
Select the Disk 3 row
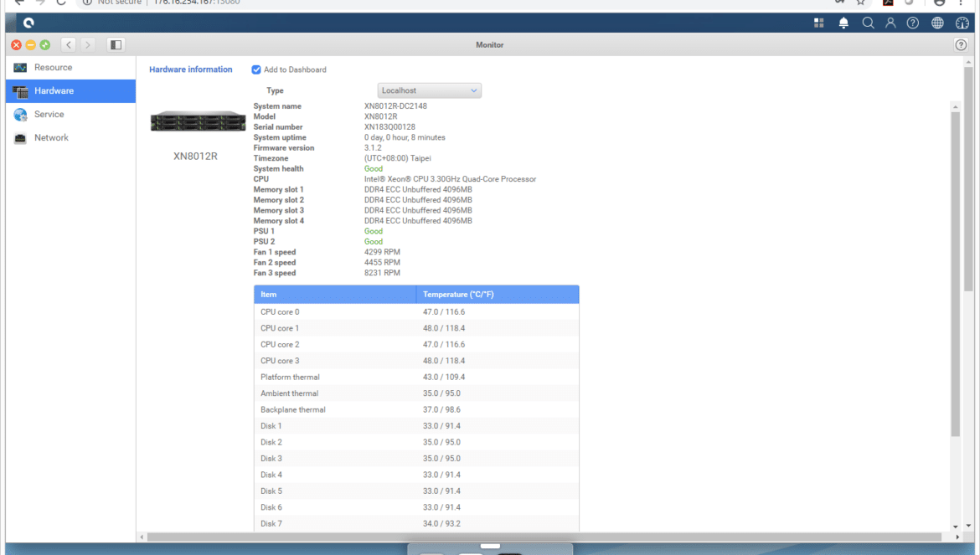coord(416,458)
